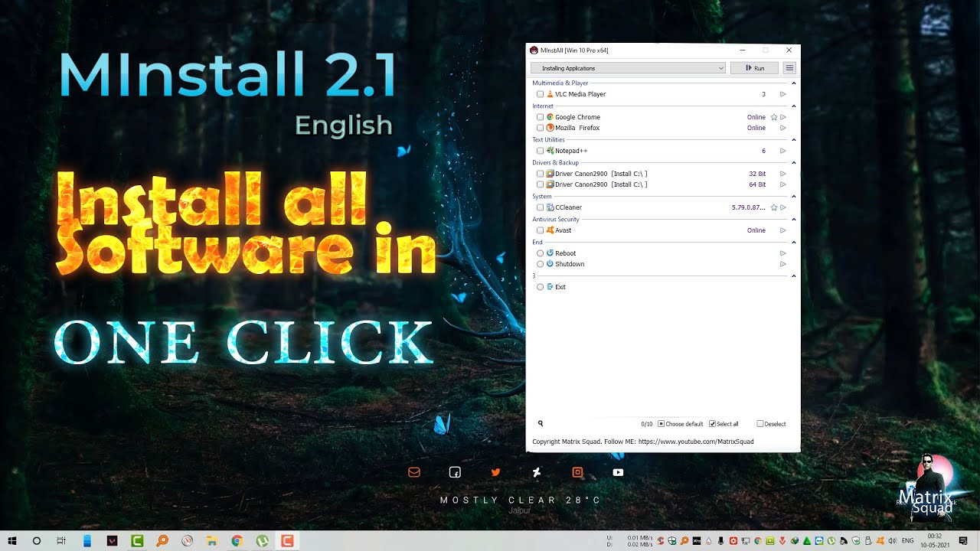The width and height of the screenshot is (980, 551).
Task: Click the Online status of Avast
Action: [x=756, y=230]
